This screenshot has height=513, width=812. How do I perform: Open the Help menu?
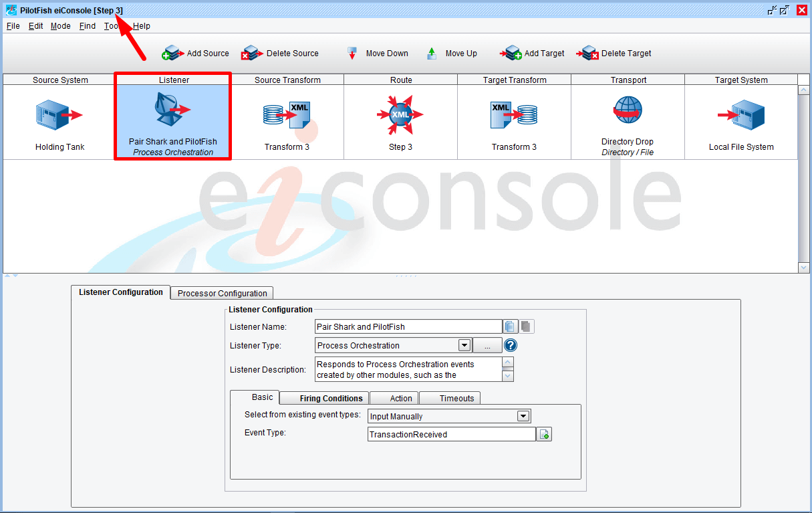pos(142,26)
